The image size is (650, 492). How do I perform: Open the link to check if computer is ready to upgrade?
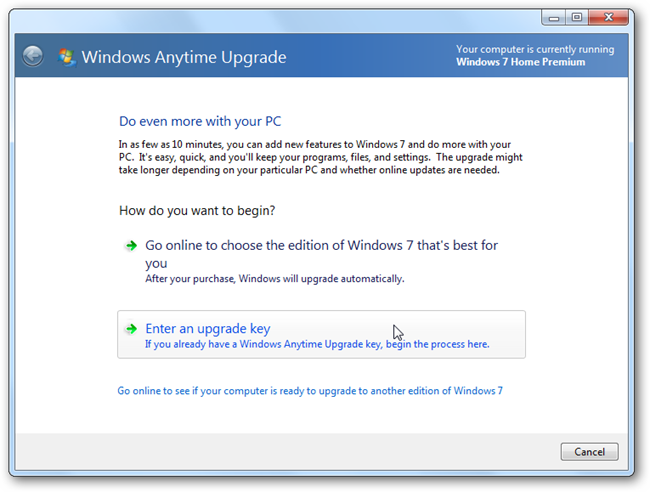[310, 391]
